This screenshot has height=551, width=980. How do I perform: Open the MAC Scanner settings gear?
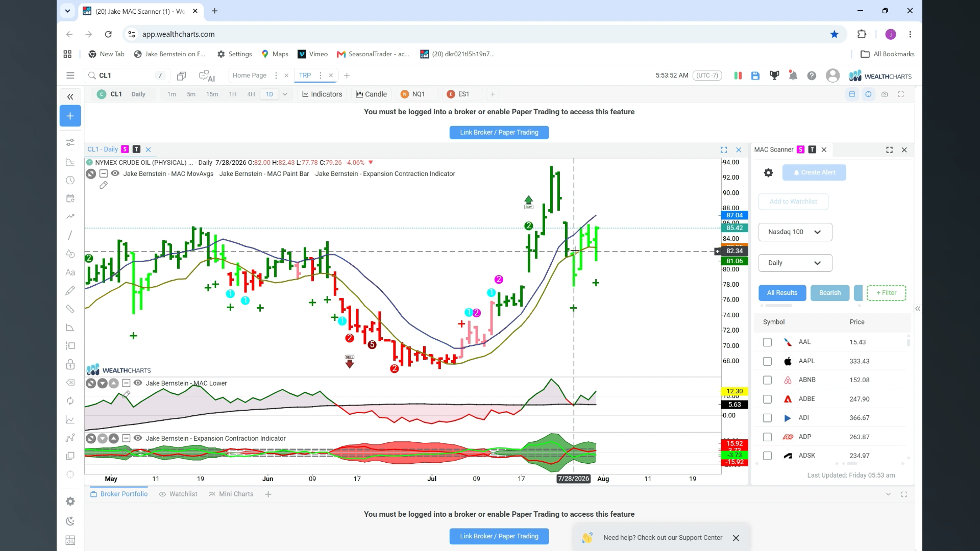768,172
